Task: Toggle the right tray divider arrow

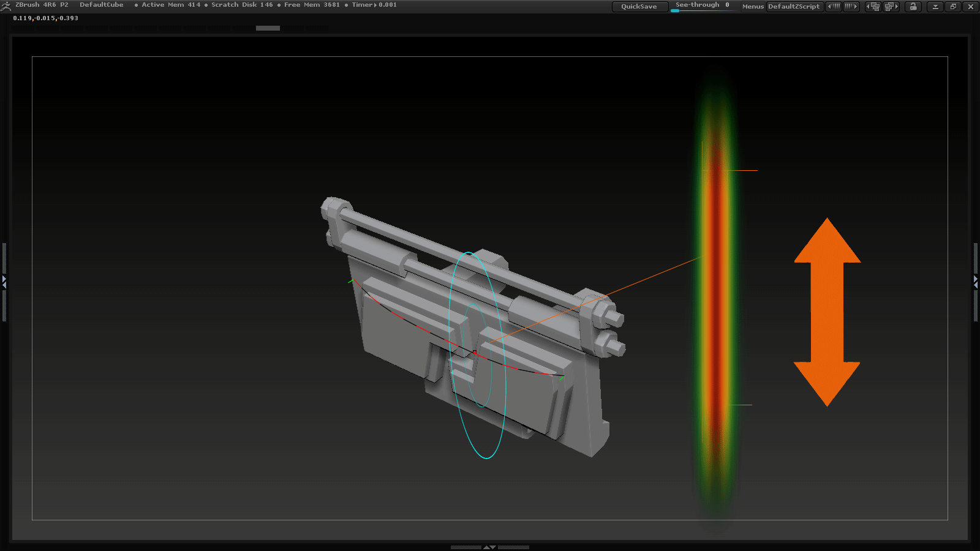Action: (976, 280)
